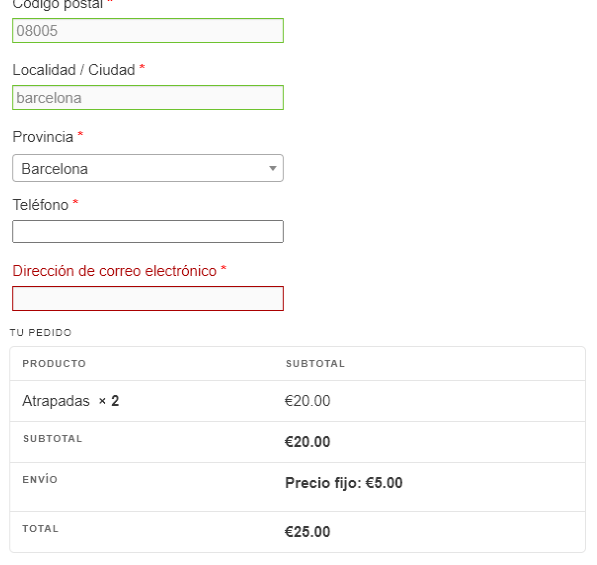Click the Código postal field containing 08005
597x565 pixels.
point(148,30)
